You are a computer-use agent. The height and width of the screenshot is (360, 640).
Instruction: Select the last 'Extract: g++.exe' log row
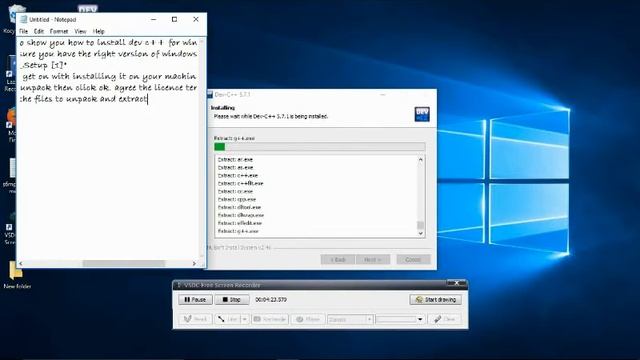pos(238,231)
